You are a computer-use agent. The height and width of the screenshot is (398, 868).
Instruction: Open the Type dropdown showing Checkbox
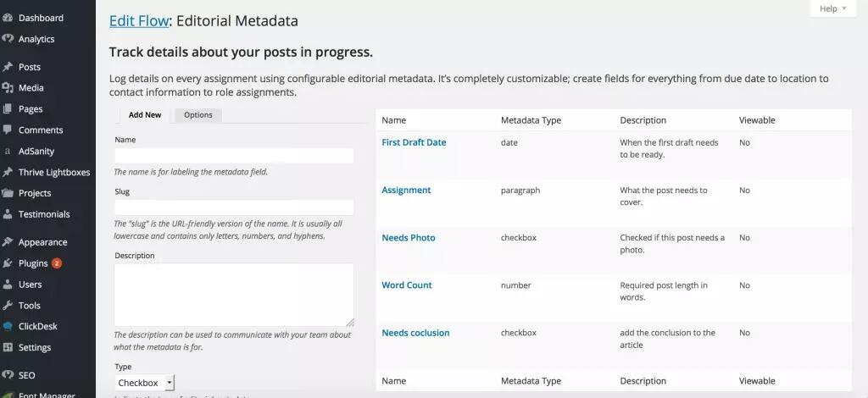click(x=145, y=383)
